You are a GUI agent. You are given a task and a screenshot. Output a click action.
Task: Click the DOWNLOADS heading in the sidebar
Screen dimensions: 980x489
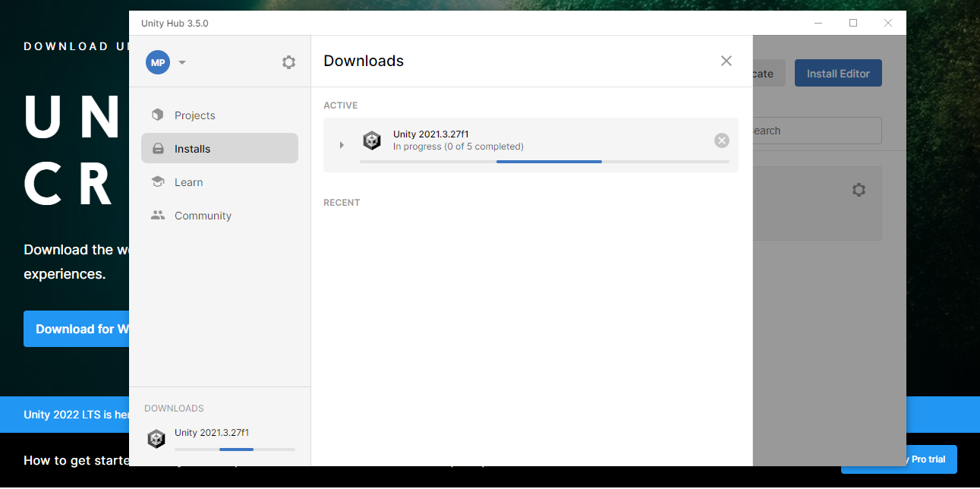click(x=174, y=409)
